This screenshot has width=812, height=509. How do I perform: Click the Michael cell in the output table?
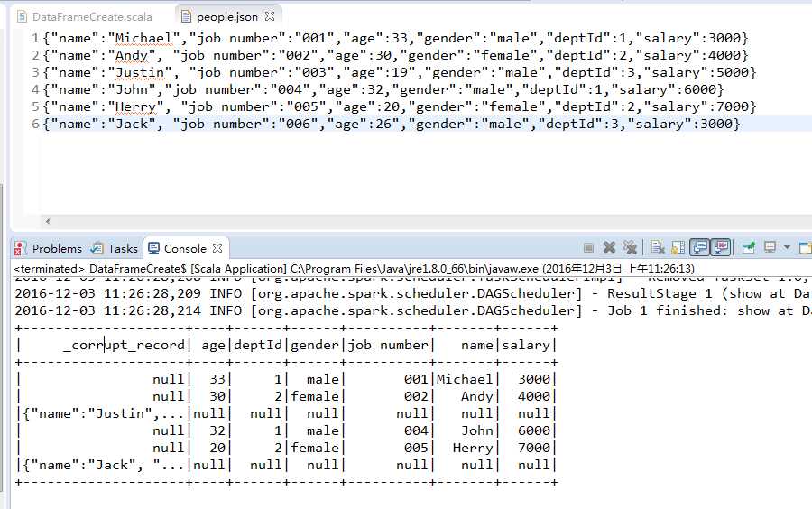coord(465,380)
